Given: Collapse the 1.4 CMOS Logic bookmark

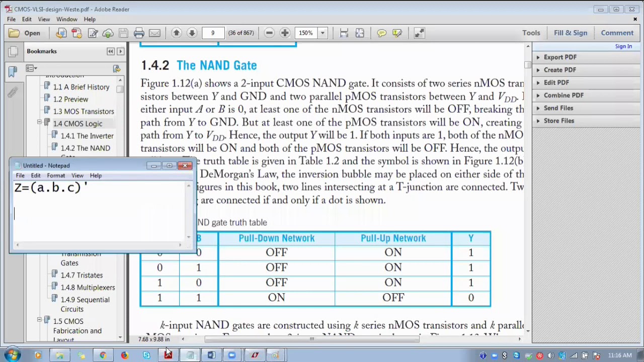Looking at the screenshot, I should [x=39, y=123].
